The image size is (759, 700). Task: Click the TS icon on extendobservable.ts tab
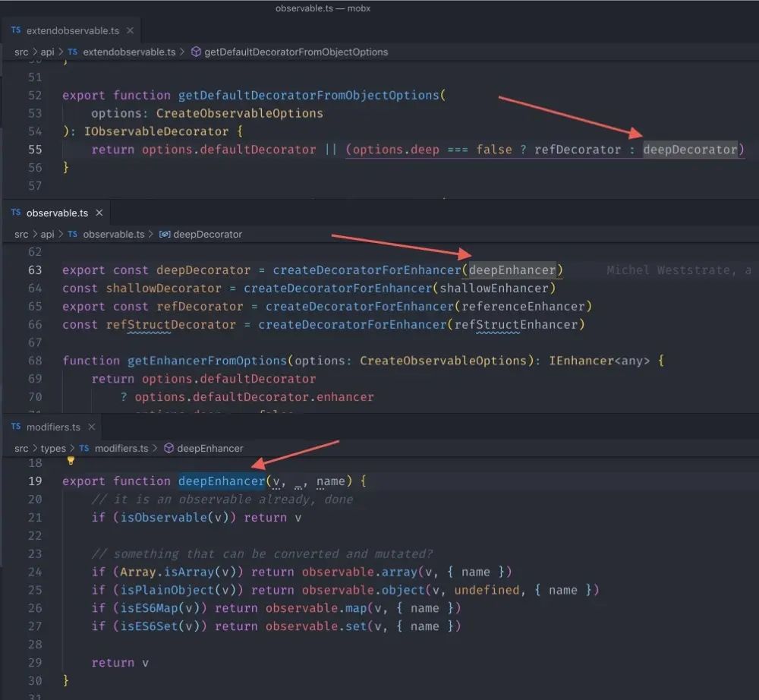15,30
